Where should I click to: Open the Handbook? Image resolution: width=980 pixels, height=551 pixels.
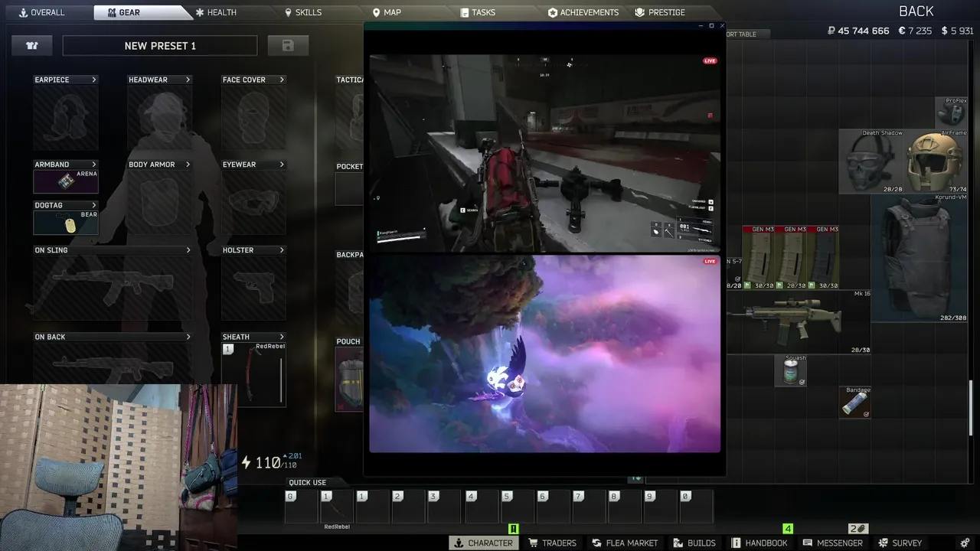click(x=759, y=543)
